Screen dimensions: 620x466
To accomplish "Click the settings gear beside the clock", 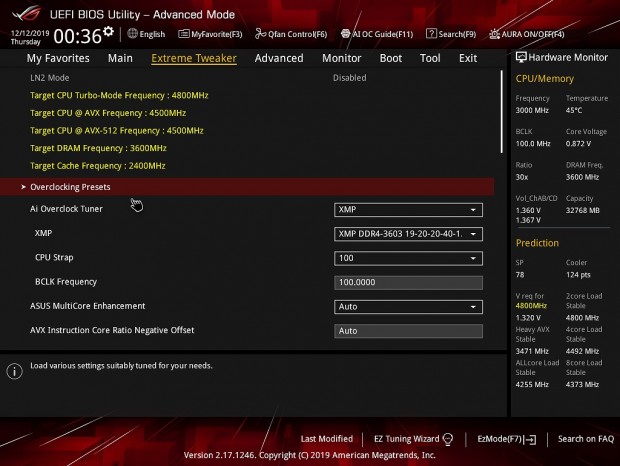I will coord(108,33).
